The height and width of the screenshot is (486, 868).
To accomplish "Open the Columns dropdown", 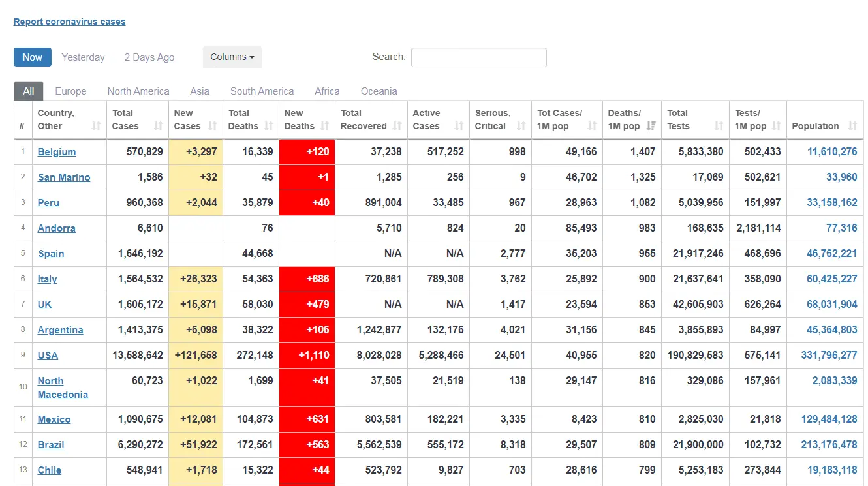I will pos(232,57).
